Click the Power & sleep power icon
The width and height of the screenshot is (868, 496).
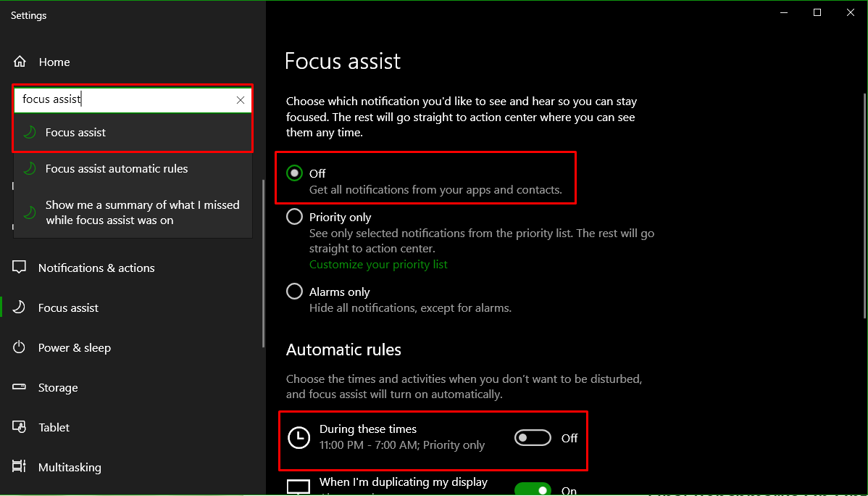20,347
